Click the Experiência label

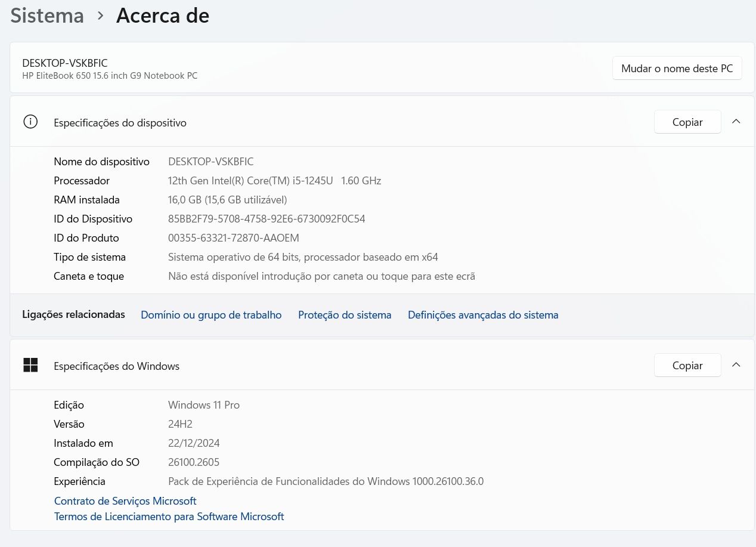tap(79, 481)
